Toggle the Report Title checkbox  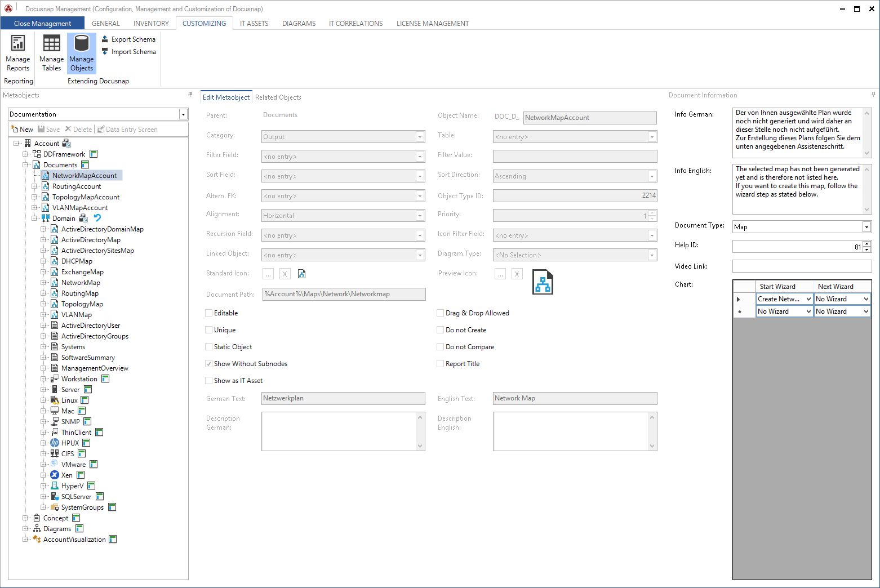pyautogui.click(x=441, y=363)
